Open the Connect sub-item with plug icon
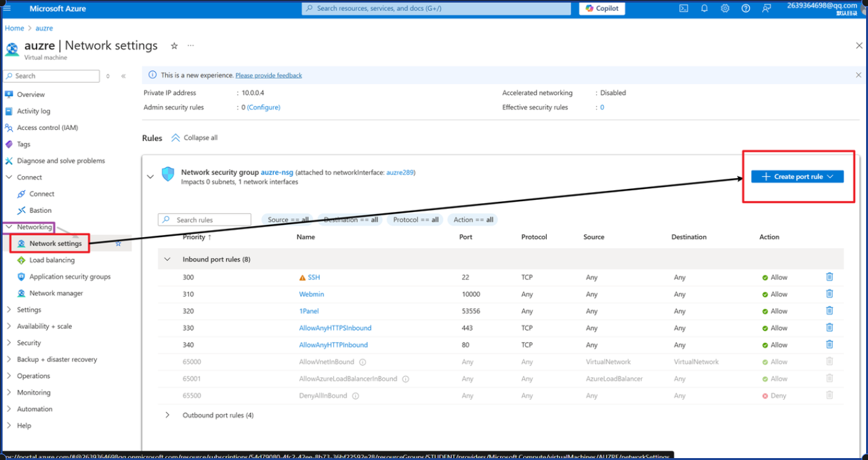Viewport: 868px width, 460px height. pyautogui.click(x=42, y=193)
